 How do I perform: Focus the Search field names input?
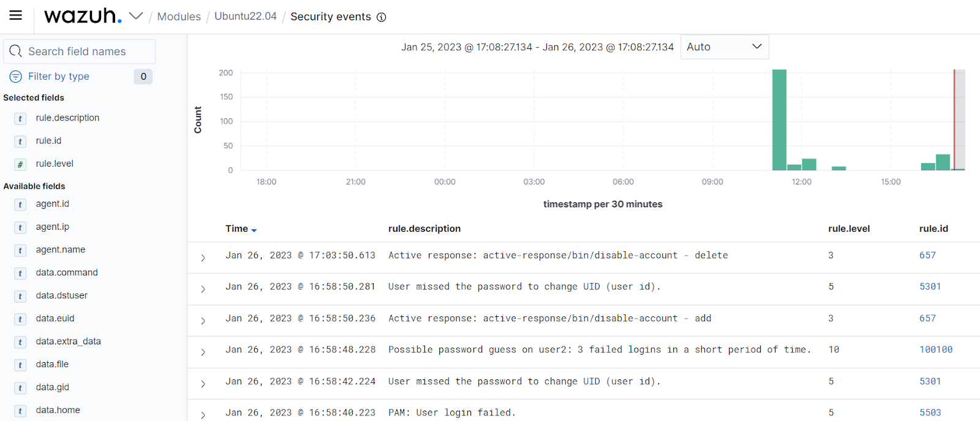pyautogui.click(x=80, y=51)
